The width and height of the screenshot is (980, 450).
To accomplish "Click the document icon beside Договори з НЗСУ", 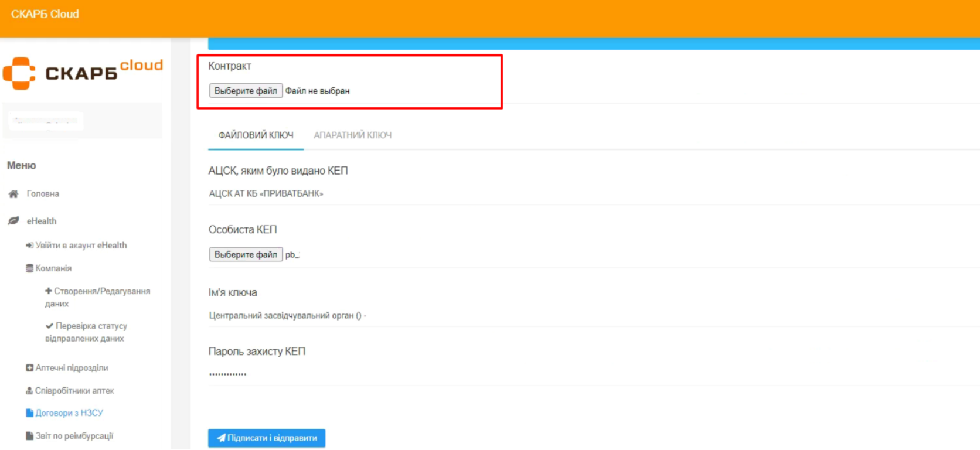I will tap(29, 413).
